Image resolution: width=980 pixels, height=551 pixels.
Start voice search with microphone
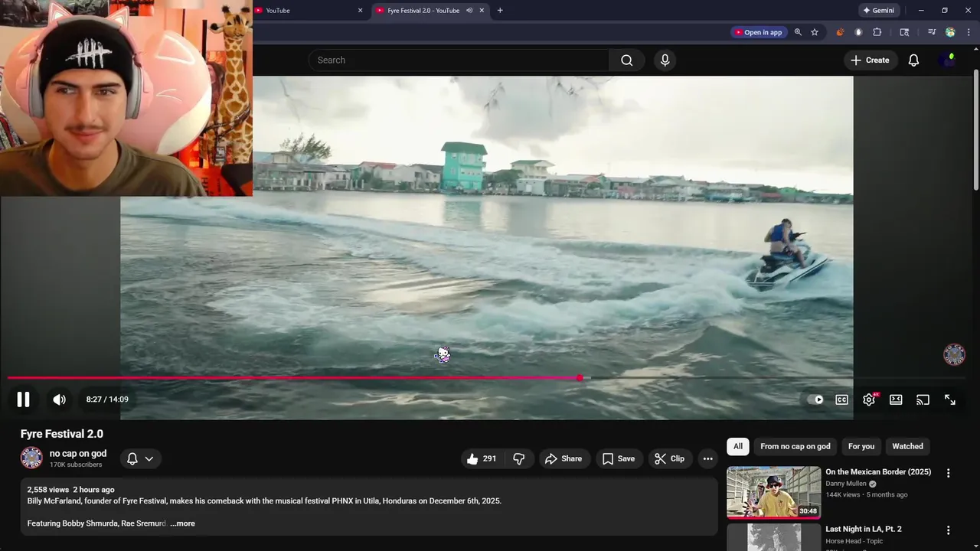pyautogui.click(x=665, y=60)
